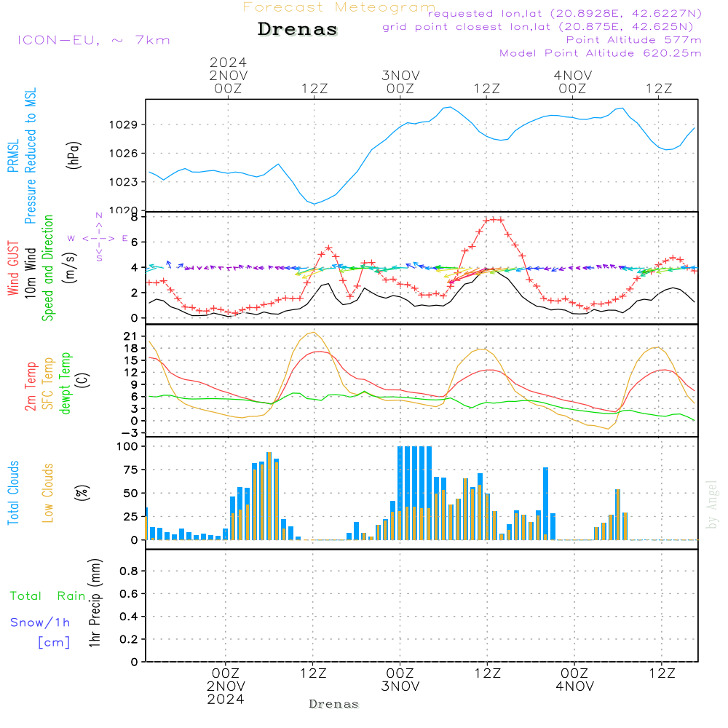
Task: Click the 'Model Point Altitude 620.25m' text
Action: pyautogui.click(x=601, y=53)
